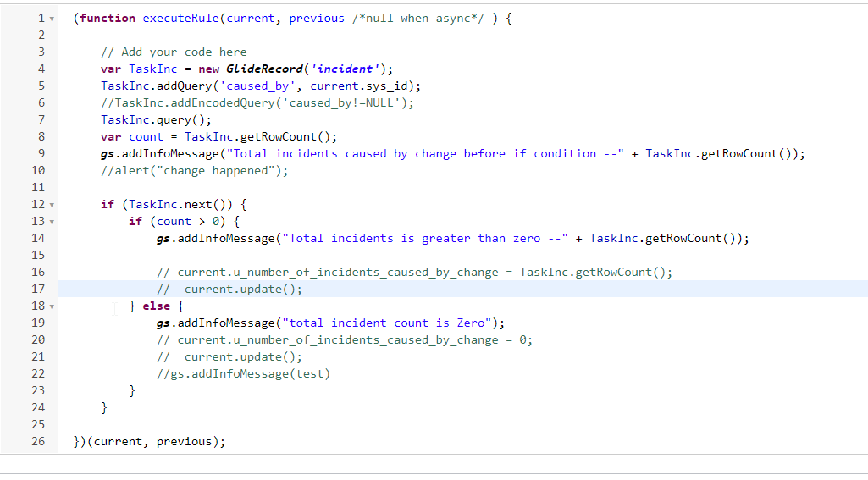This screenshot has height=480, width=868.
Task: Click 'TaskInc.query();' on line 7
Action: point(156,120)
